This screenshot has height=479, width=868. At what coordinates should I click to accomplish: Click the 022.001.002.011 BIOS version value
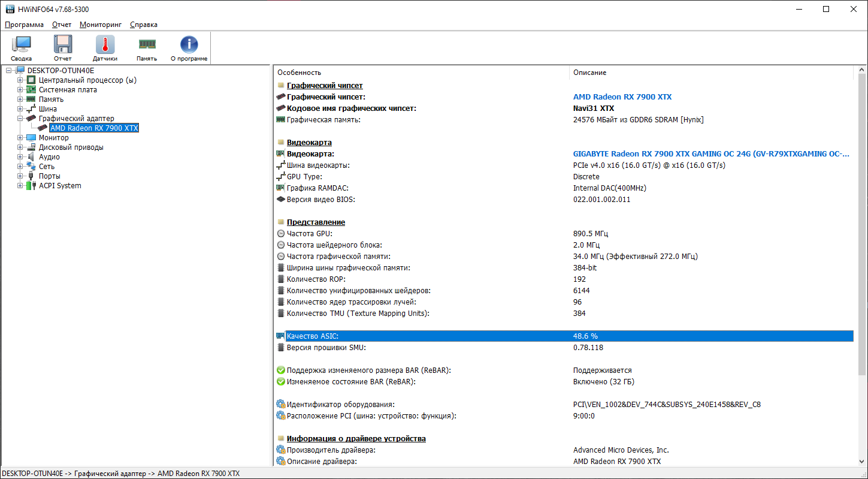(x=602, y=200)
